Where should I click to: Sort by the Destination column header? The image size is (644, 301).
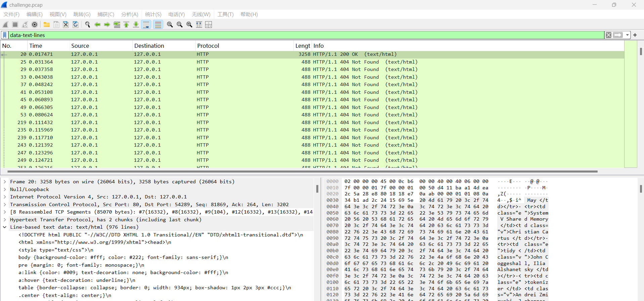click(164, 46)
